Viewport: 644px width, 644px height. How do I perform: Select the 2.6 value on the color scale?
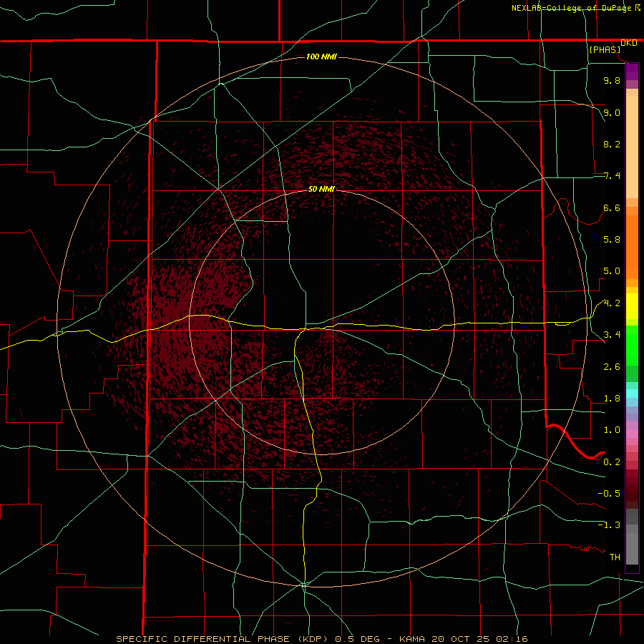(612, 366)
